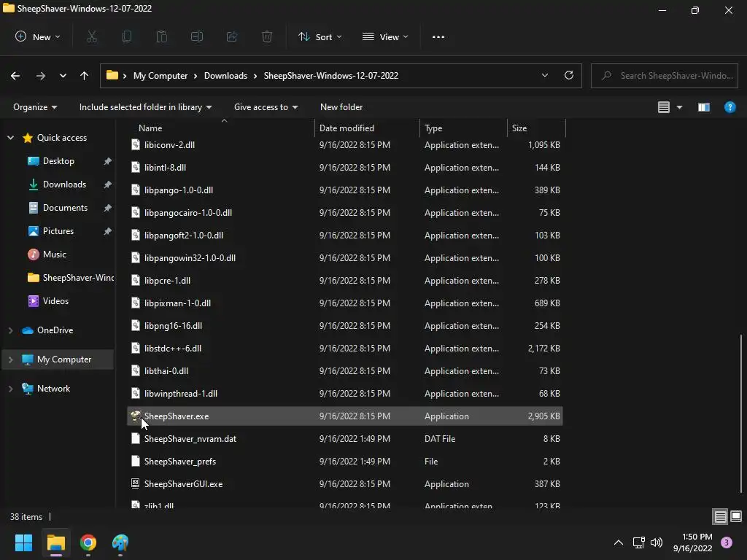This screenshot has width=747, height=560.
Task: Click Downloads in the address breadcrumb
Action: coord(226,76)
